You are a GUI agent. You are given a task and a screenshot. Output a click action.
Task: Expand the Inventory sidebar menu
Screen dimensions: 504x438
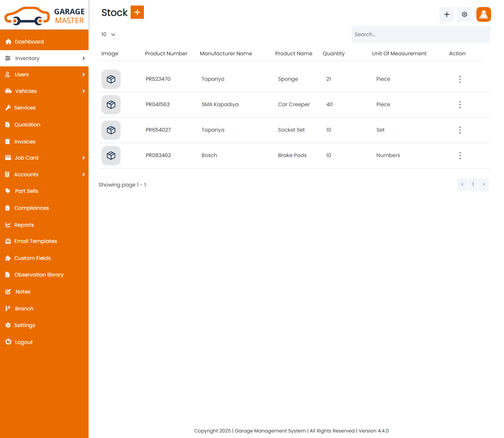(x=44, y=58)
